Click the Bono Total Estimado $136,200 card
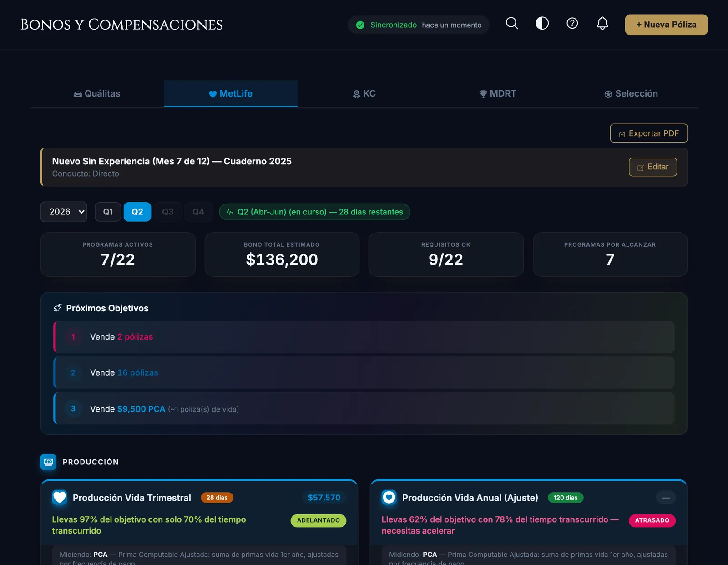Image resolution: width=728 pixels, height=565 pixels. [x=282, y=255]
